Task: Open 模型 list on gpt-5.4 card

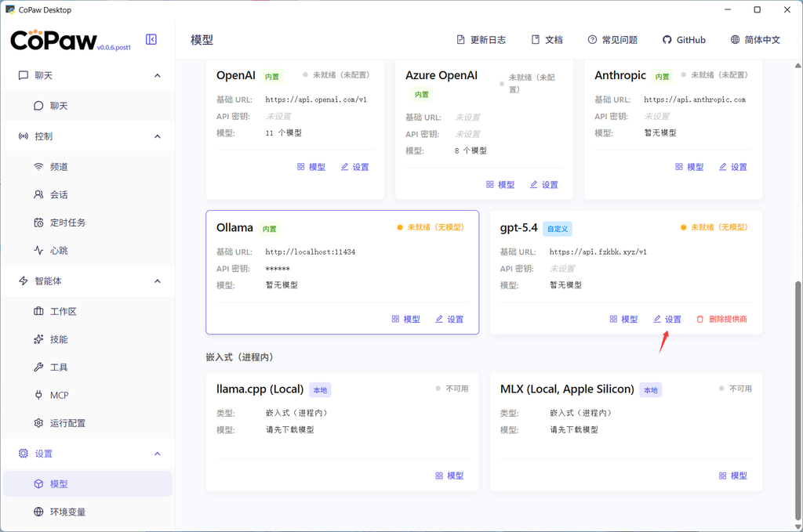Action: pyautogui.click(x=623, y=319)
